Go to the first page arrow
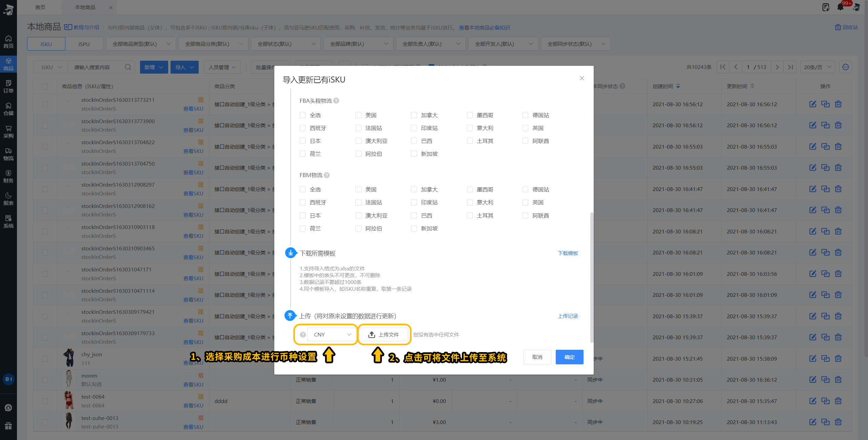 tap(723, 67)
